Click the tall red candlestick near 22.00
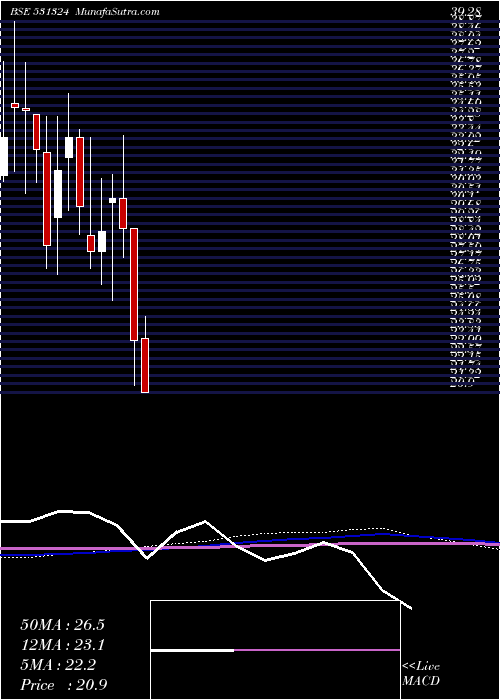500x700 pixels. (x=134, y=284)
